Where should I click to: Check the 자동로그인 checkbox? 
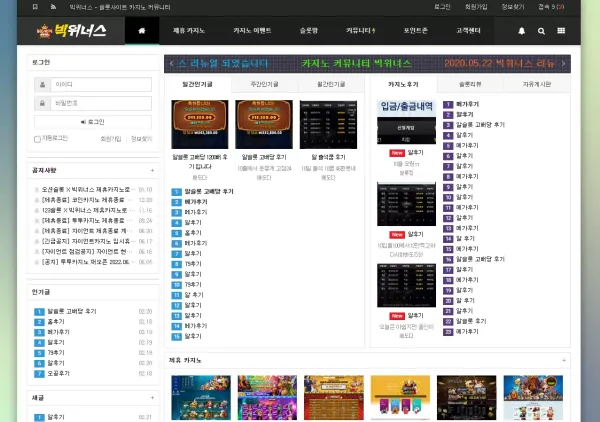tap(37, 139)
